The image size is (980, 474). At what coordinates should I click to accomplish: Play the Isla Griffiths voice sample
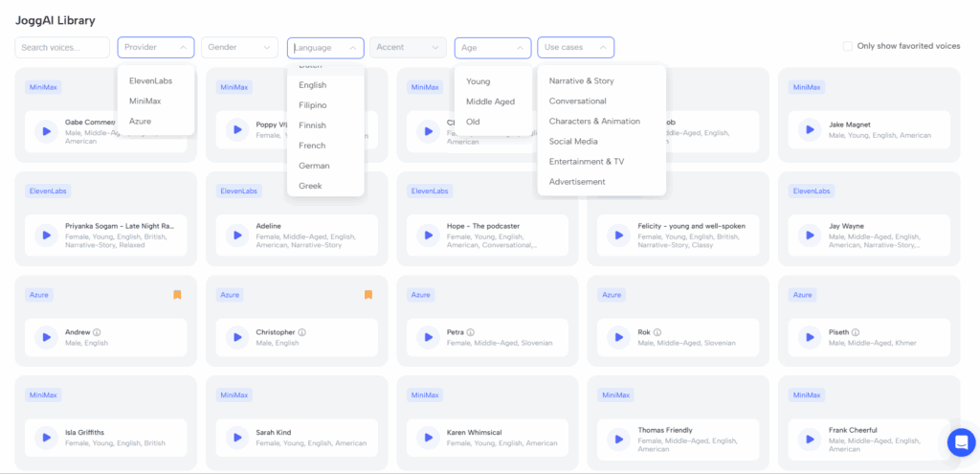click(45, 438)
